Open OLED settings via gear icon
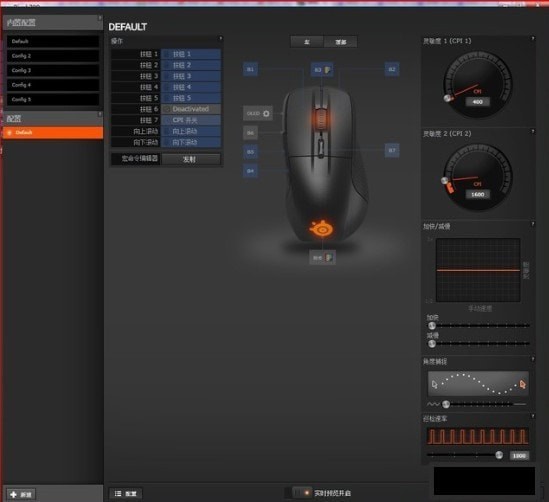The image size is (549, 502). [266, 113]
